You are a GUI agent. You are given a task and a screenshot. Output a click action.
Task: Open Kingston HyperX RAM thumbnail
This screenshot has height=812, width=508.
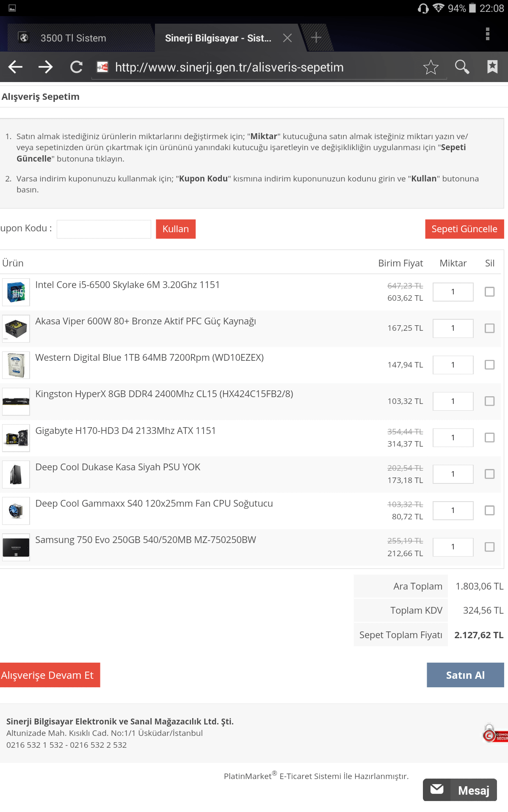[x=16, y=401]
